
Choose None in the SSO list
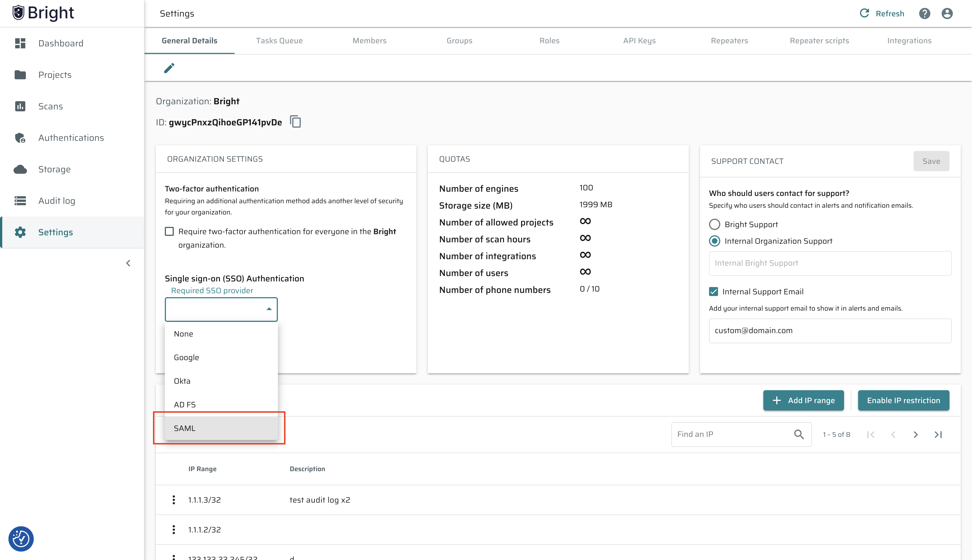click(221, 334)
